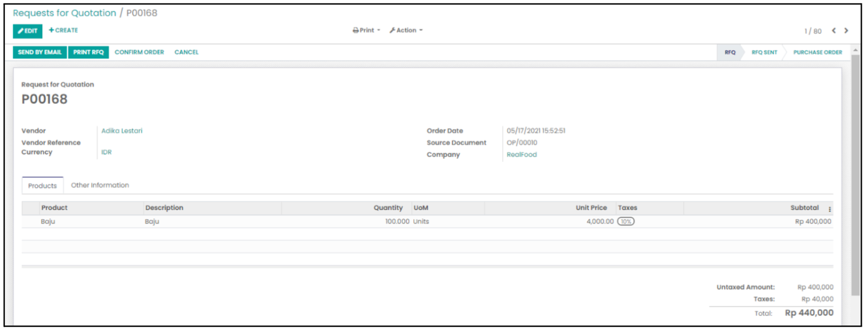Click the P00168 record title
This screenshot has width=868, height=333.
point(44,99)
